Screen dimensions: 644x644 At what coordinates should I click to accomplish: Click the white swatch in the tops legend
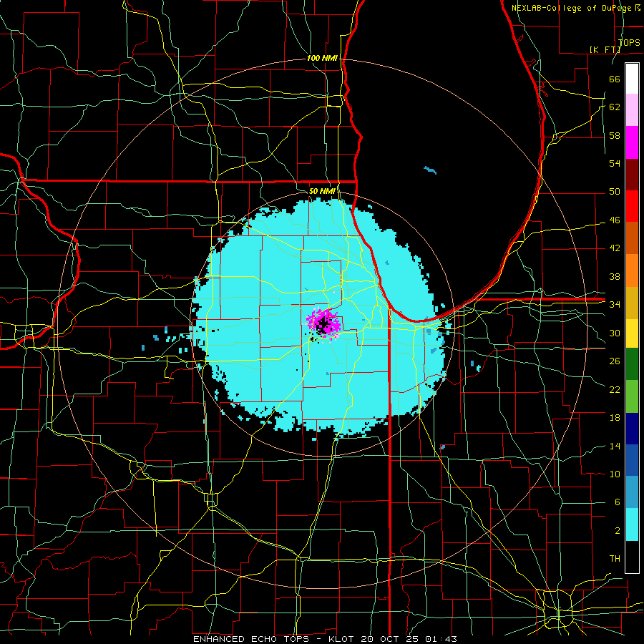point(632,79)
